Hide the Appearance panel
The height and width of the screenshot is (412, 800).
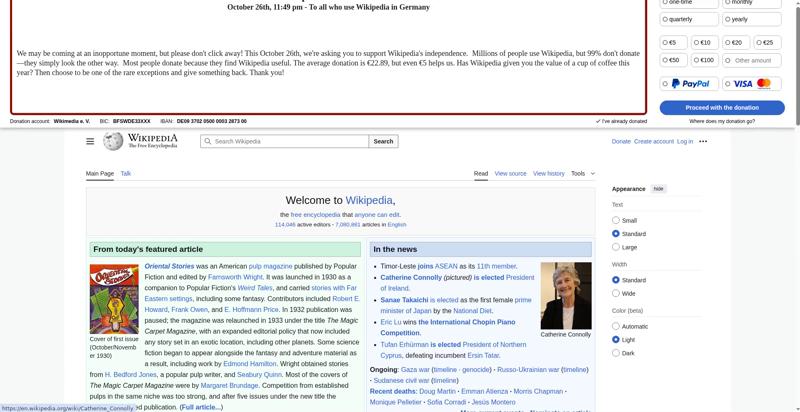(658, 189)
